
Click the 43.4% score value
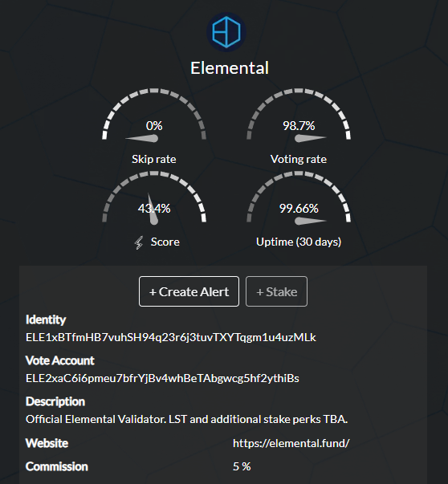154,209
